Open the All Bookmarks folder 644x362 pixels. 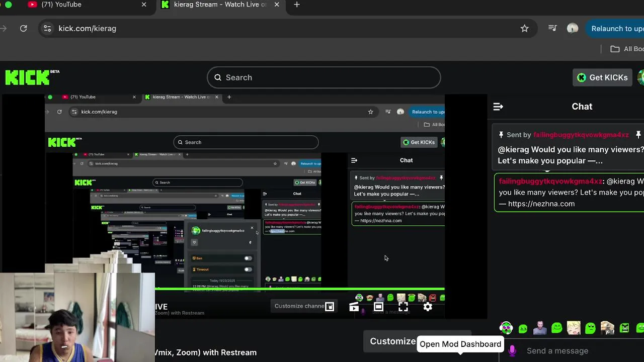627,49
